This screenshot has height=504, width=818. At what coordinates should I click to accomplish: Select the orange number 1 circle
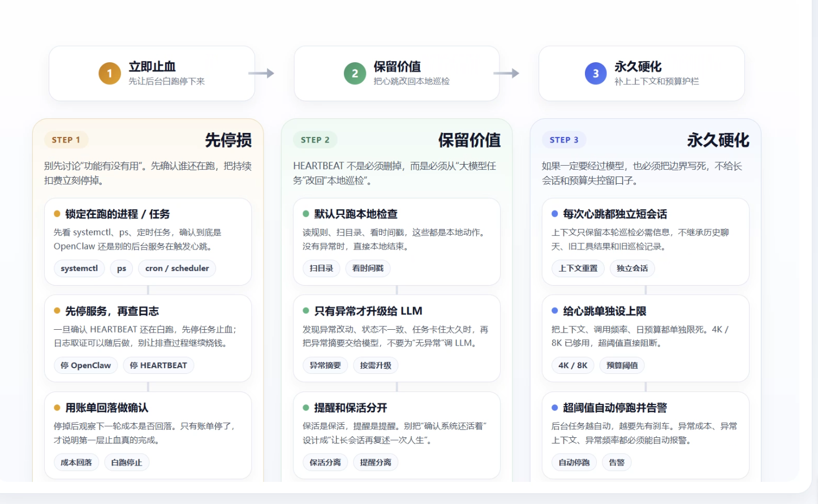pos(110,74)
